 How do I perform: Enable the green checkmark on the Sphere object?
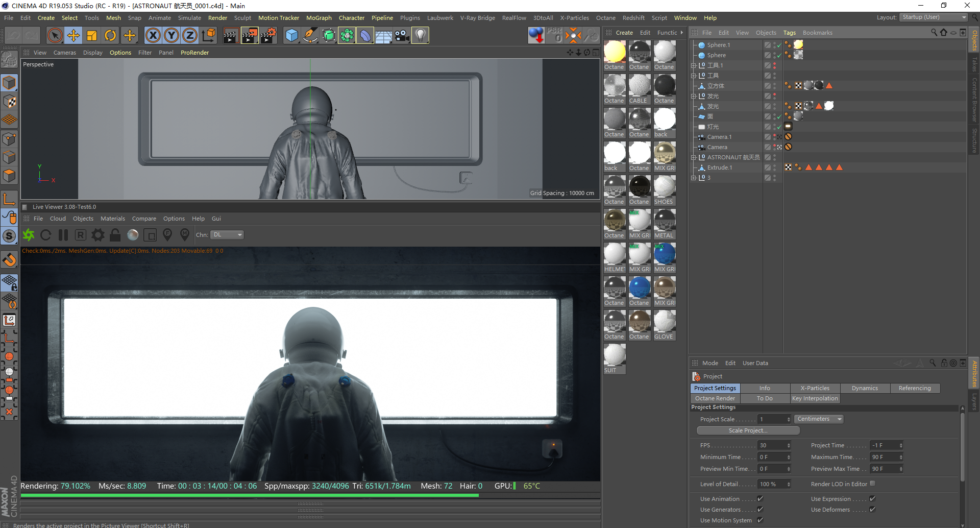(779, 55)
